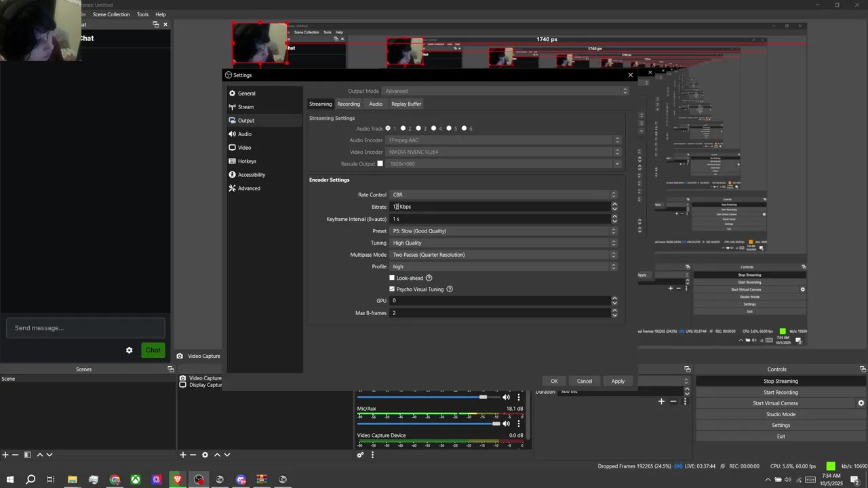Switch to the Replay Buffer tab

coord(406,104)
